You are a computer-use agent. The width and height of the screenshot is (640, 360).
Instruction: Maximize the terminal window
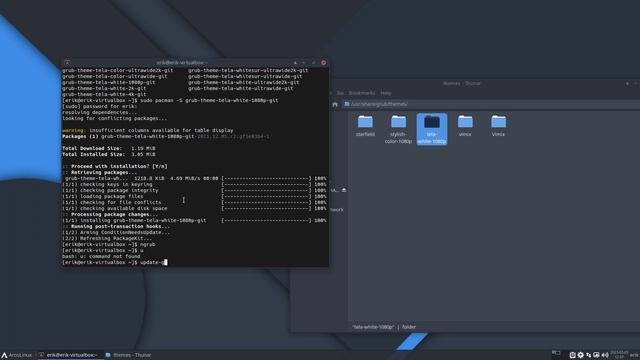click(x=313, y=63)
